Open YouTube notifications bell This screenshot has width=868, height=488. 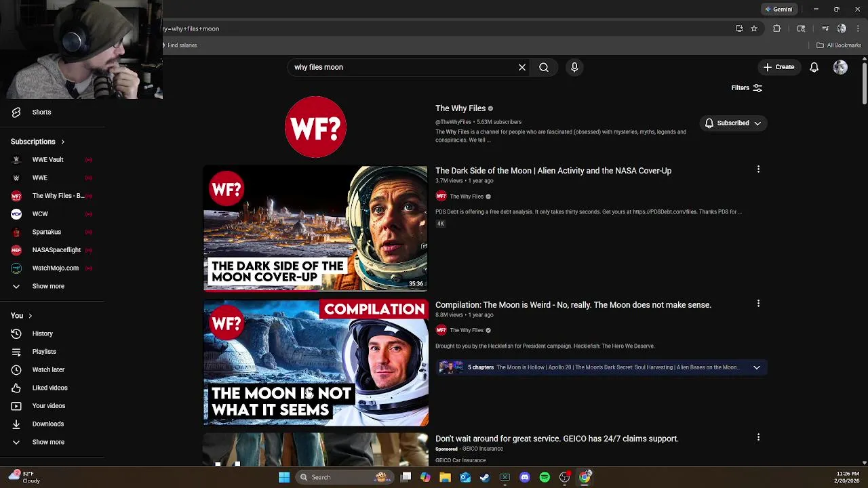click(814, 67)
